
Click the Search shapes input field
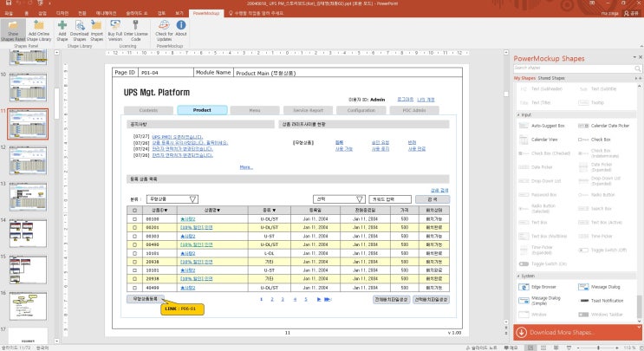[573, 68]
